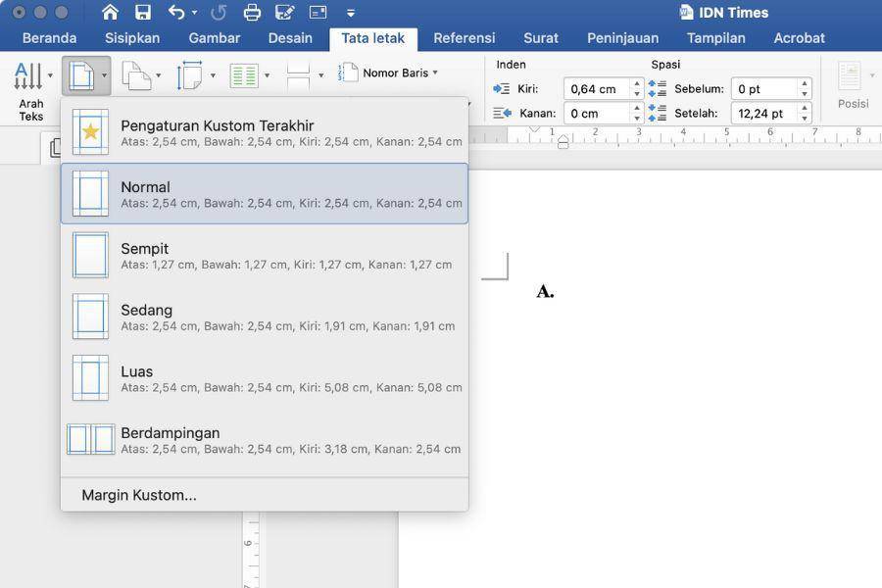Select the Sempit narrow margin preset
The height and width of the screenshot is (588, 882).
point(265,256)
